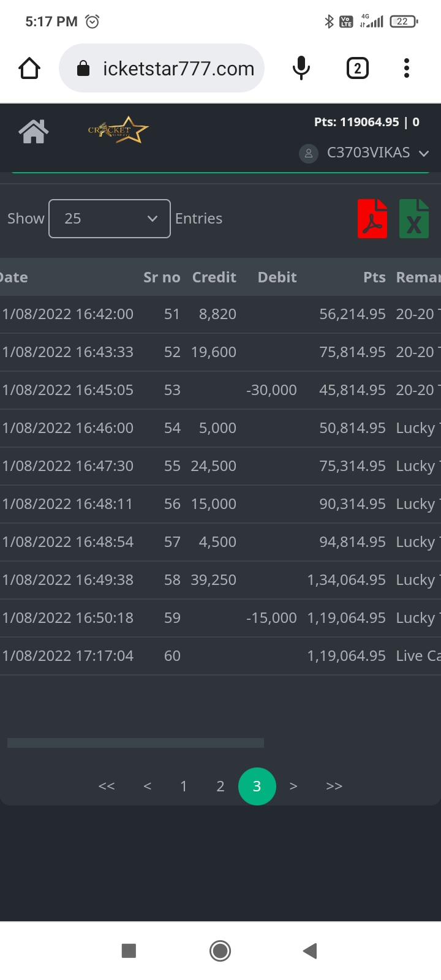Go to page 1
Image resolution: width=441 pixels, height=980 pixels.
click(x=183, y=786)
